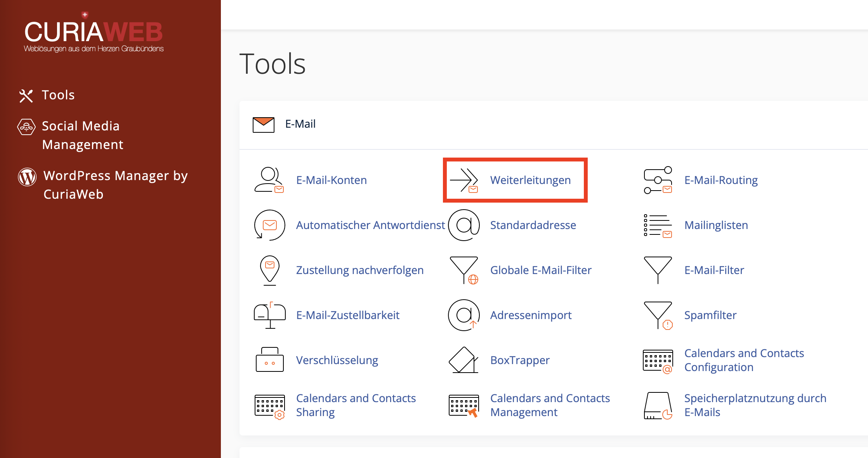
Task: Open the Zustellung nachverfolgen link
Action: click(360, 270)
